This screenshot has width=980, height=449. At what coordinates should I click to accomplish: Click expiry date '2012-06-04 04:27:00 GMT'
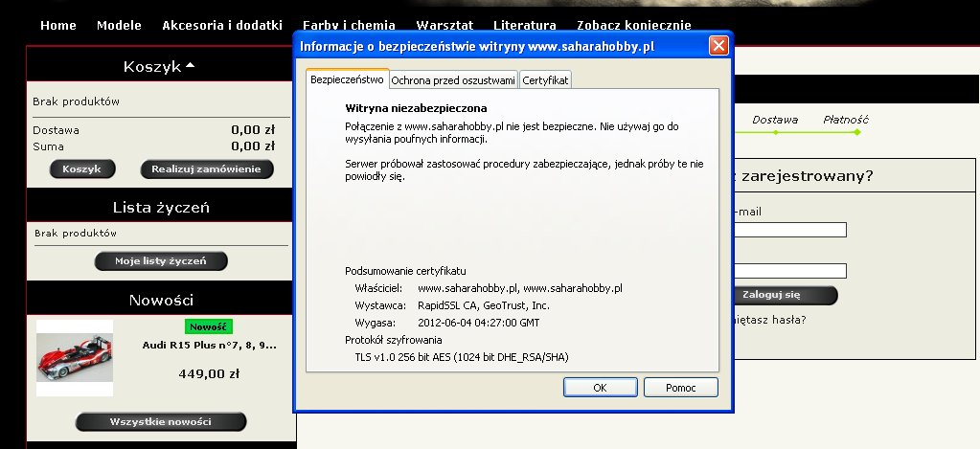coord(478,323)
